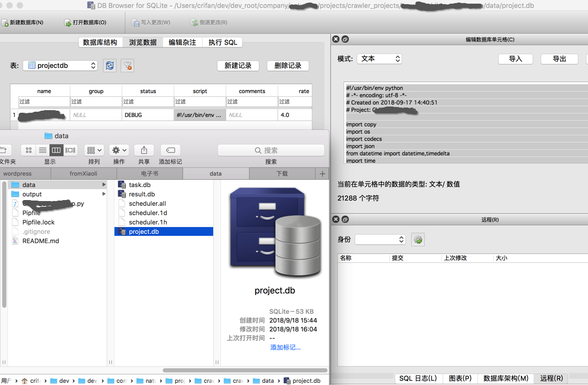Viewport: 588px width, 385px height.
Task: Click Finder share button
Action: 144,150
